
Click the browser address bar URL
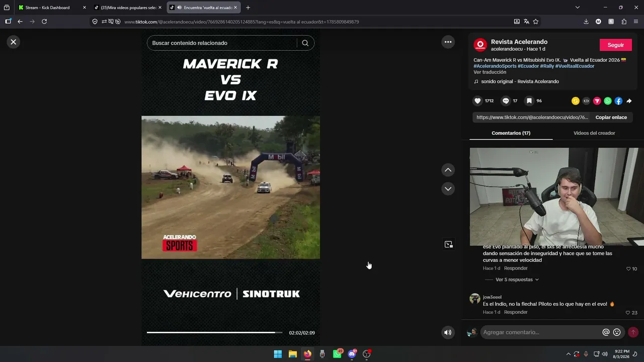(x=242, y=22)
